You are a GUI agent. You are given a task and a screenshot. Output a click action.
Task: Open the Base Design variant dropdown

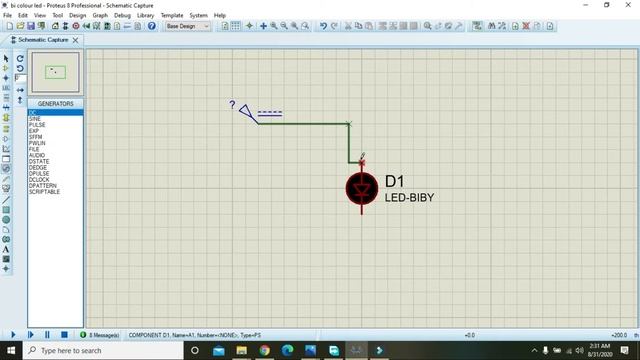click(187, 26)
